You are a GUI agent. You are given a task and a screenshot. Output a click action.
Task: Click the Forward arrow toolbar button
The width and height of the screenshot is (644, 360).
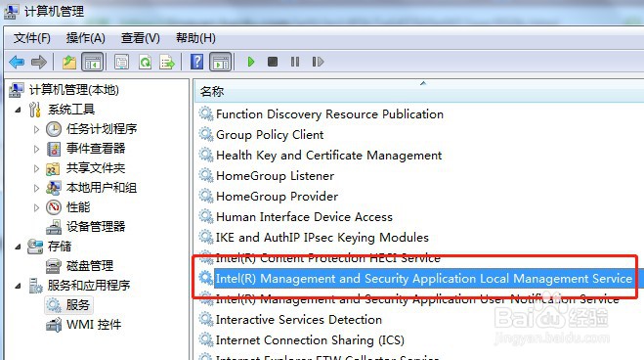coord(39,62)
